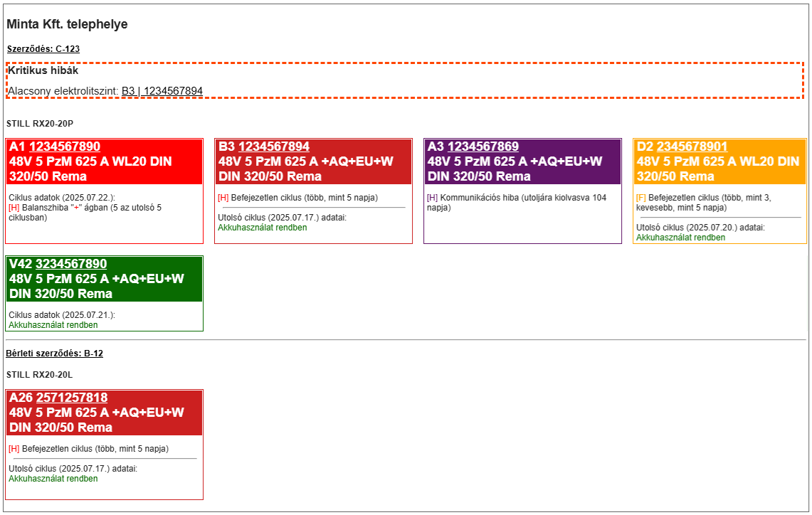Open serial 3234567890 in V42 card
The height and width of the screenshot is (515, 812).
tap(71, 264)
